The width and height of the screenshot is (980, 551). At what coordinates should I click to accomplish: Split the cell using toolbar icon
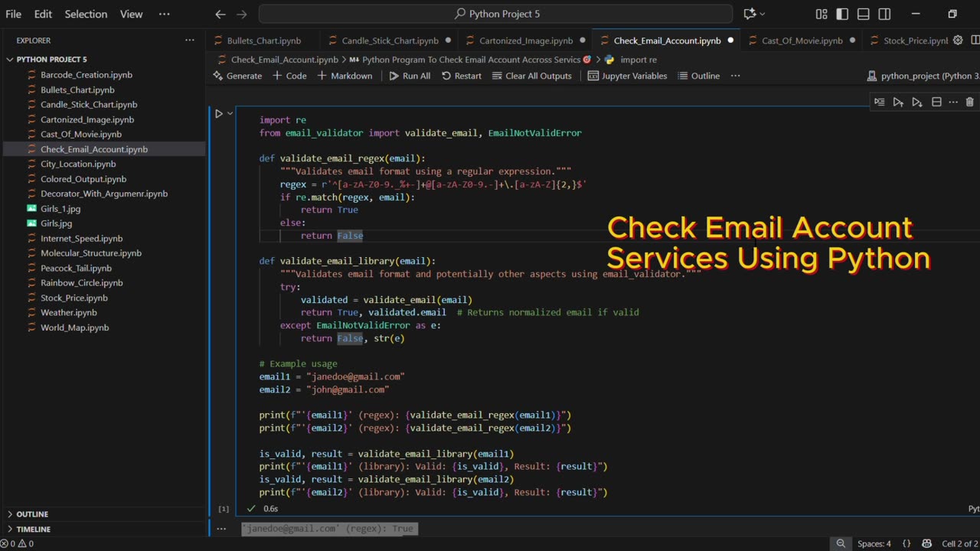[936, 102]
